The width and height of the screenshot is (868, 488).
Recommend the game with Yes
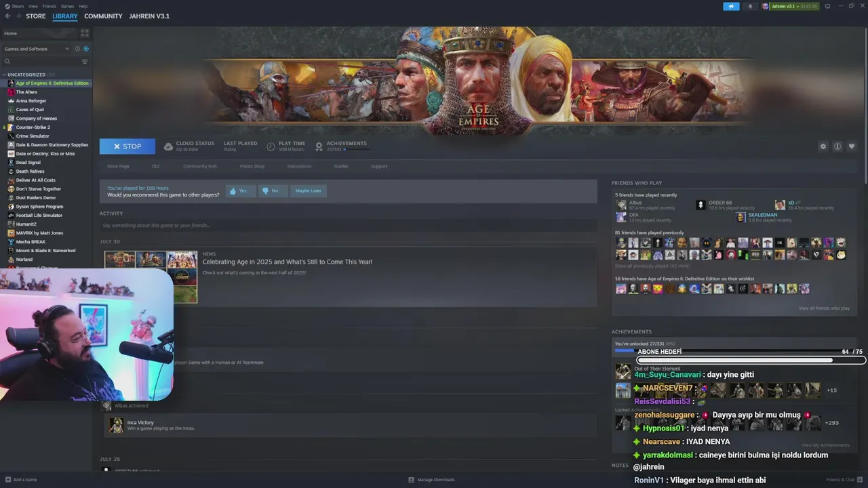click(240, 190)
